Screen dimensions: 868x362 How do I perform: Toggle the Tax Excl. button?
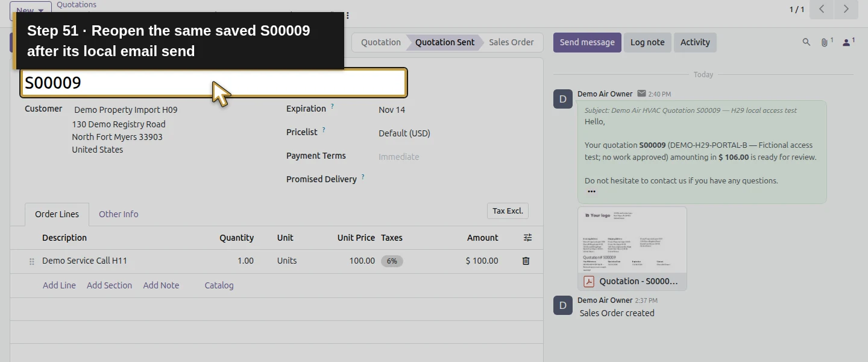(x=508, y=211)
